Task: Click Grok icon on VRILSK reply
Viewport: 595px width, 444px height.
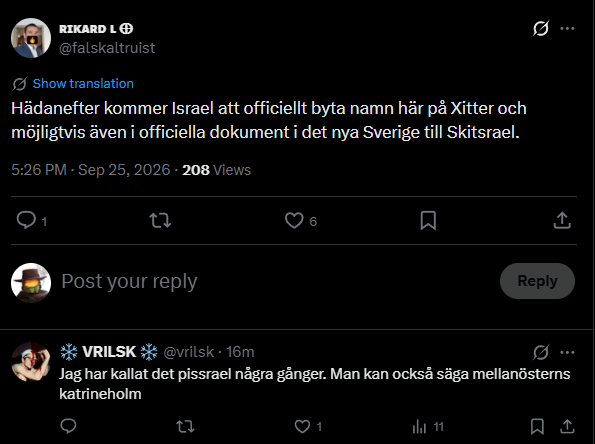Action: (x=541, y=352)
